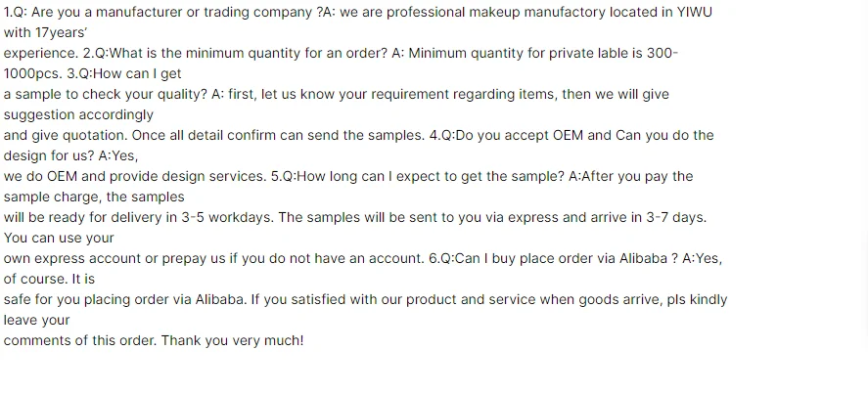Viewport: 868px width, 395px height.
Task: Click the text "of course. It is"
Action: click(x=49, y=280)
